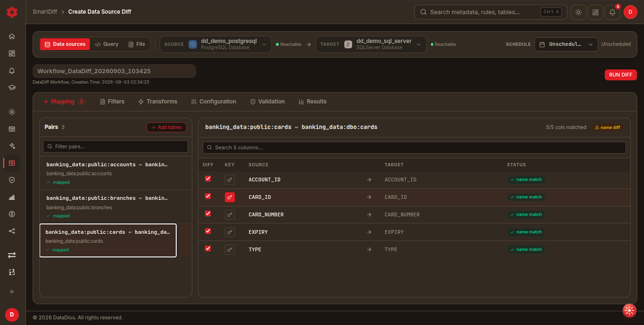This screenshot has width=644, height=325.
Task: Open the apps grid icon in the top bar
Action: (x=595, y=12)
